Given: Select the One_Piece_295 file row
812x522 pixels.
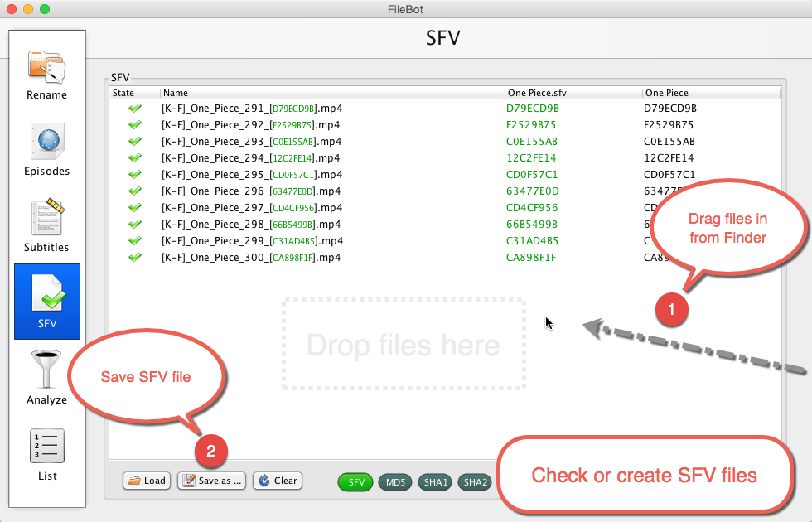Looking at the screenshot, I should 445,175.
